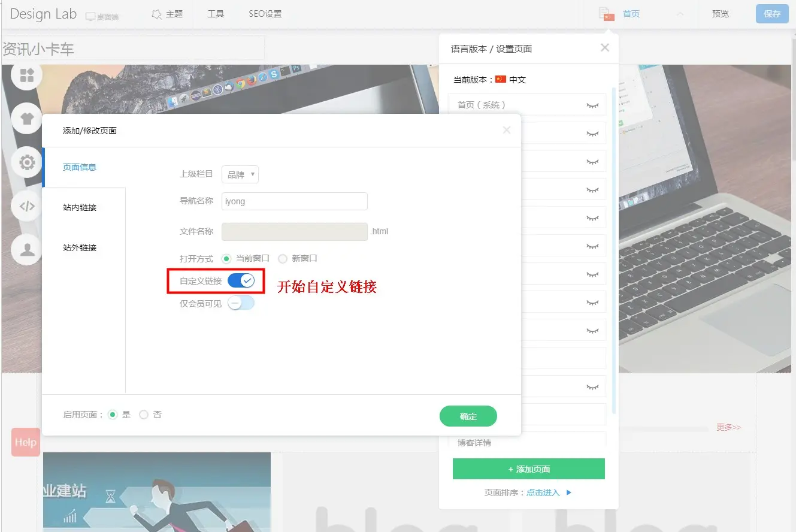Click the green 确定 button
Image resolution: width=796 pixels, height=532 pixels.
coord(468,416)
